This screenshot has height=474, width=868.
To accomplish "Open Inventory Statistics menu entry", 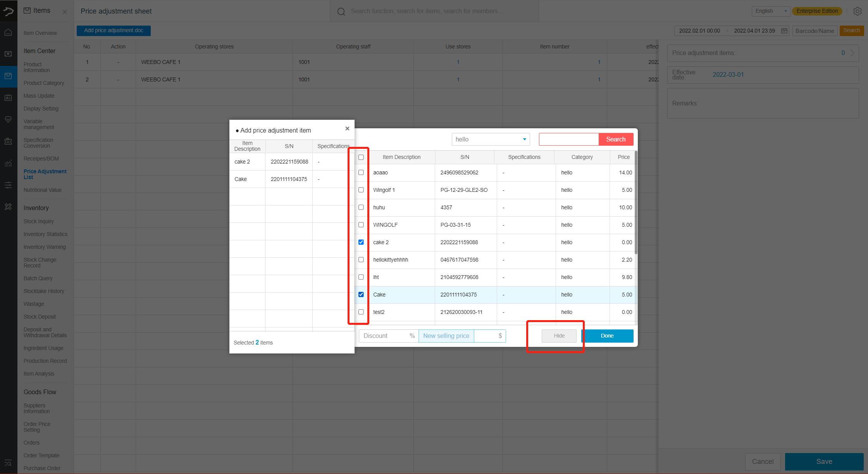I will point(45,234).
